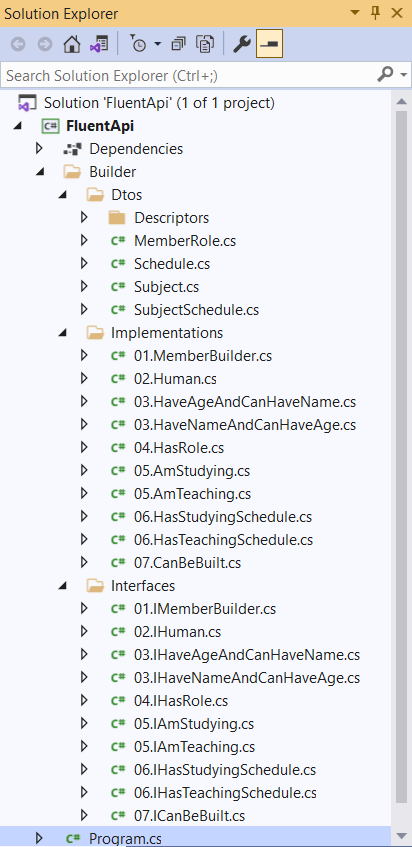
Task: Click the Forward navigation arrow icon
Action: pos(45,44)
